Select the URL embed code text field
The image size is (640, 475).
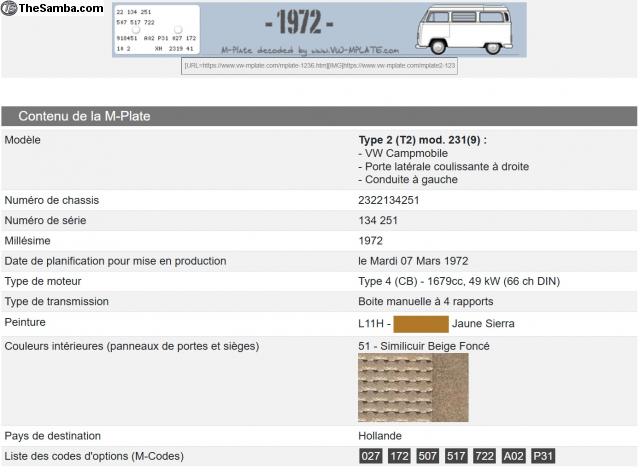(x=319, y=65)
